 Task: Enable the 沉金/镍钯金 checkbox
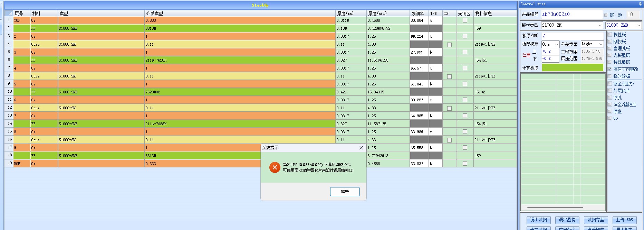pyautogui.click(x=610, y=104)
